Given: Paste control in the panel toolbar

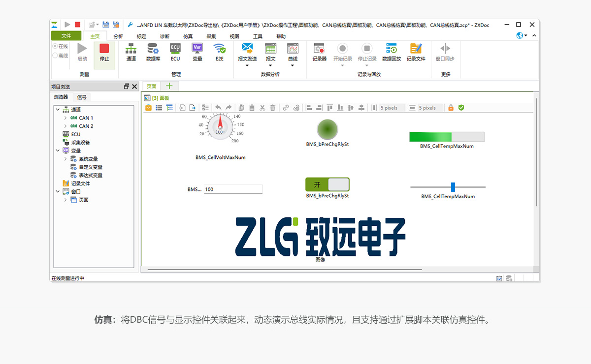Looking at the screenshot, I should [x=252, y=108].
